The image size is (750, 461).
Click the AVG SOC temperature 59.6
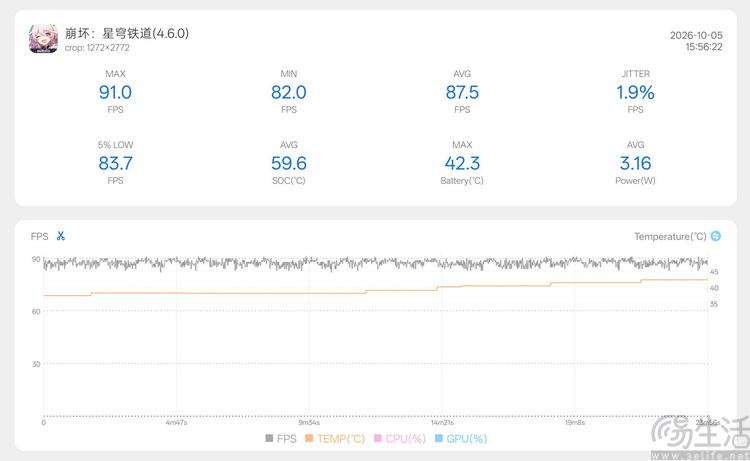288,164
